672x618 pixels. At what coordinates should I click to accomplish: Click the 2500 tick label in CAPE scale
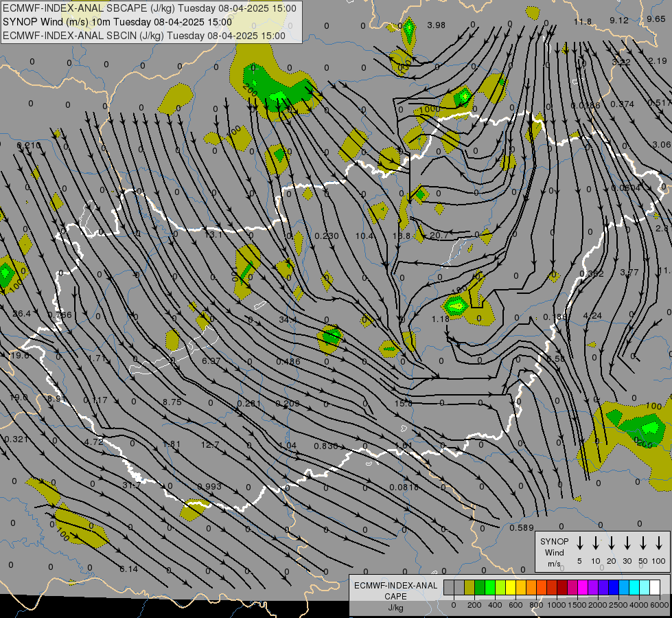click(618, 605)
